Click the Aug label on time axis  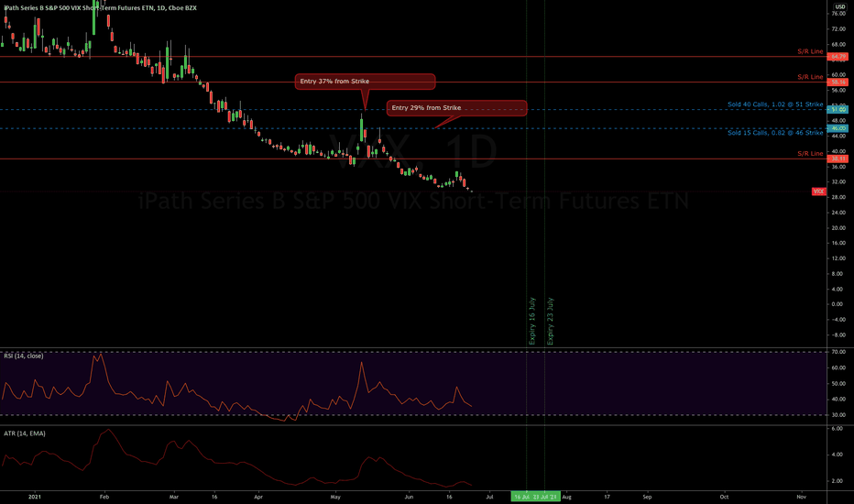566,497
